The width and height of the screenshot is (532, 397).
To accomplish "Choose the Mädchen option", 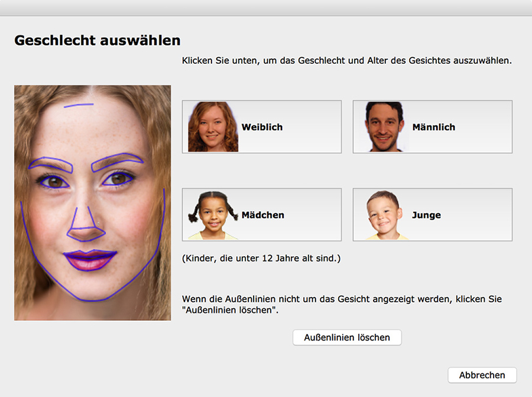I will click(262, 215).
